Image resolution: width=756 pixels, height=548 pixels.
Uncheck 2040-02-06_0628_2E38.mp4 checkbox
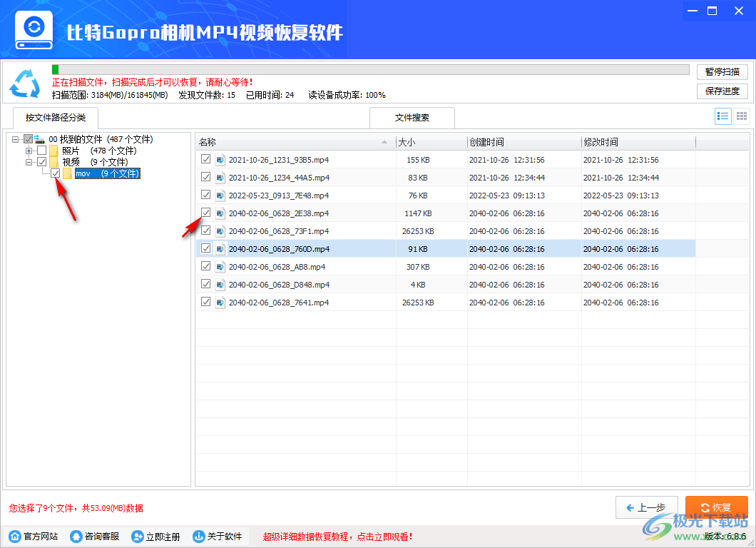point(206,212)
